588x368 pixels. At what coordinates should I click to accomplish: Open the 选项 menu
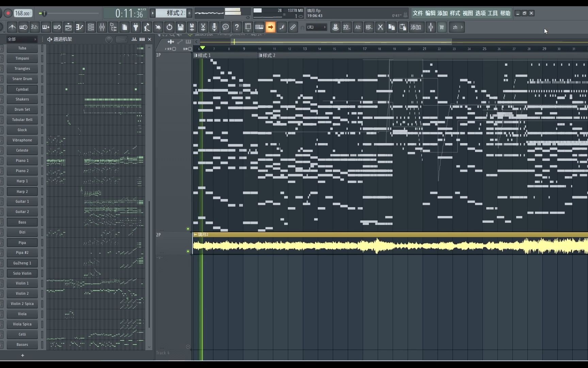coord(480,13)
